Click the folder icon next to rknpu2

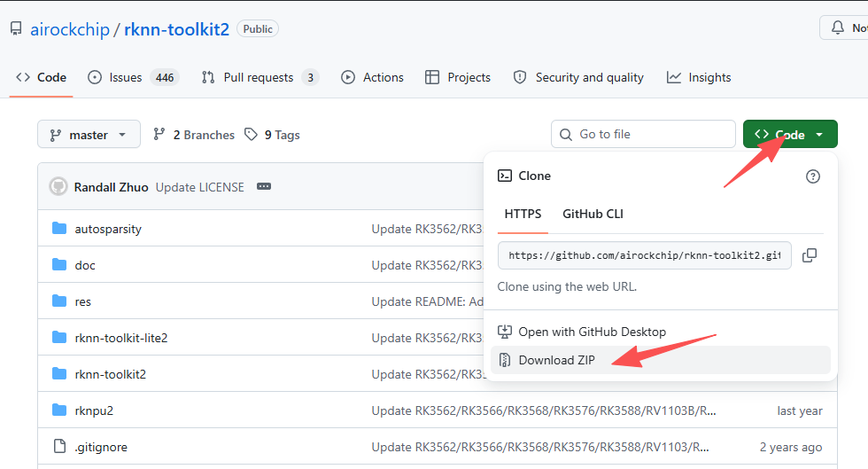[x=59, y=410]
